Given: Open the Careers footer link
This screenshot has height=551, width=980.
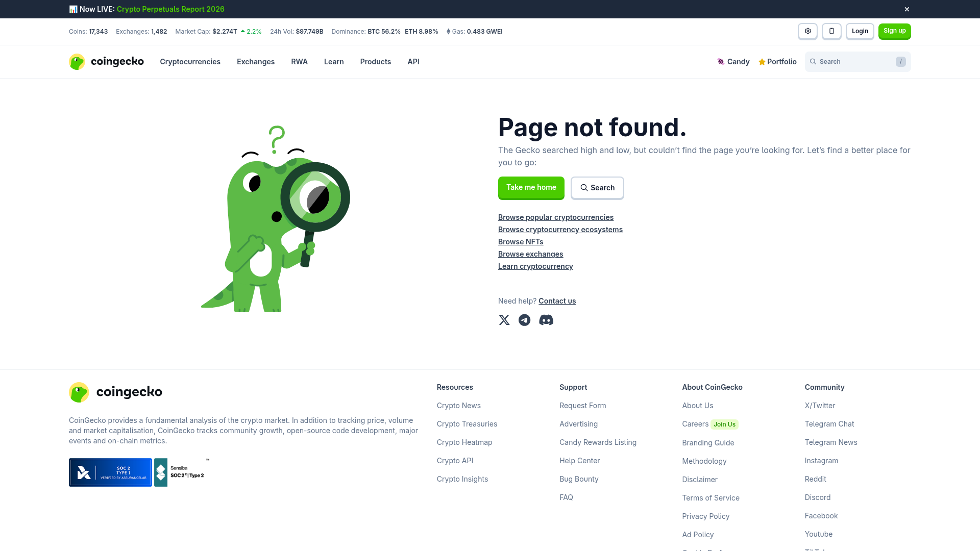Looking at the screenshot, I should [695, 424].
